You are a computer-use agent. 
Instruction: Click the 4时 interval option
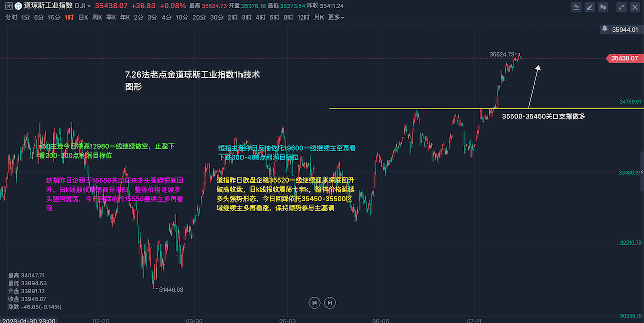pos(260,17)
